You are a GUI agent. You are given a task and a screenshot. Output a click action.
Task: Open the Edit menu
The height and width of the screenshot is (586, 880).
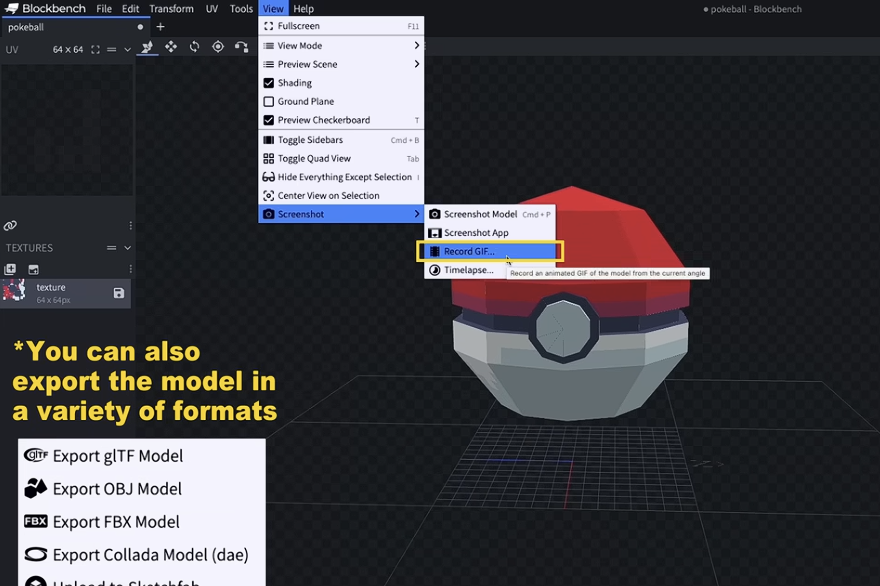[130, 8]
